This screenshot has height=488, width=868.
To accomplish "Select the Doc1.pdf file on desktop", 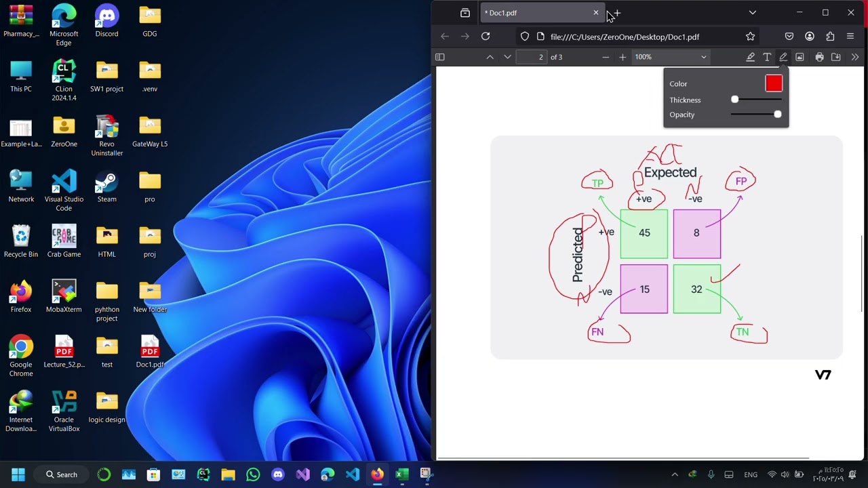I will point(150,352).
